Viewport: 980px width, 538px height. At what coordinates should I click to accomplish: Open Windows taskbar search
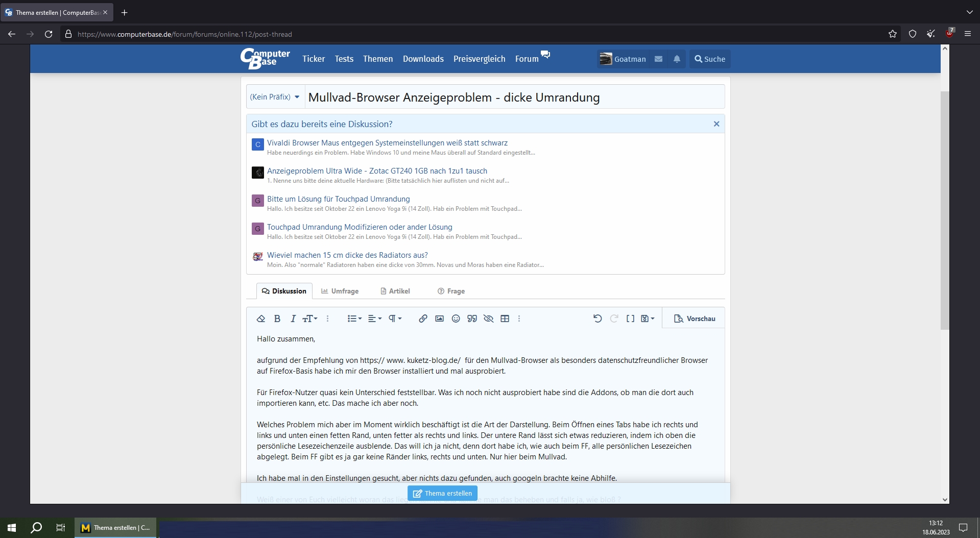[36, 528]
